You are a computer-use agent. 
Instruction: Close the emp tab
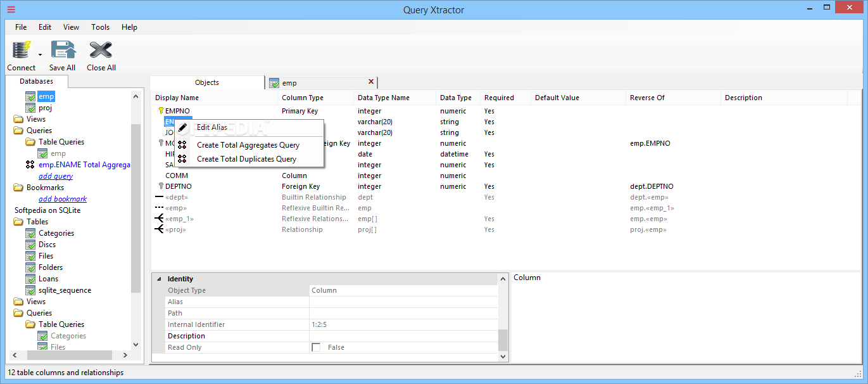[371, 82]
